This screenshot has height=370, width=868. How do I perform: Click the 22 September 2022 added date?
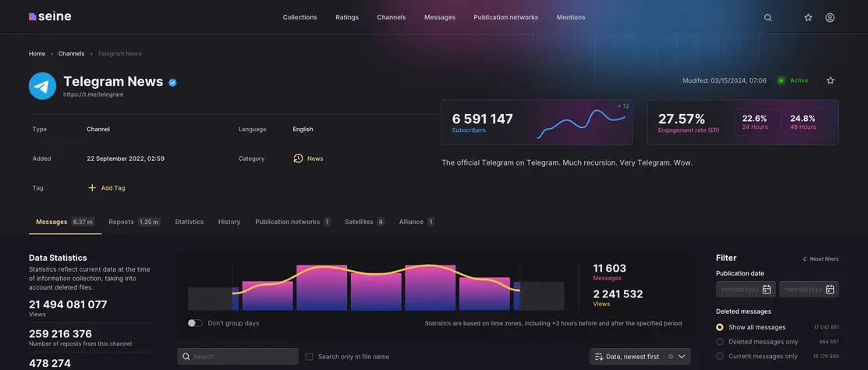pos(126,158)
